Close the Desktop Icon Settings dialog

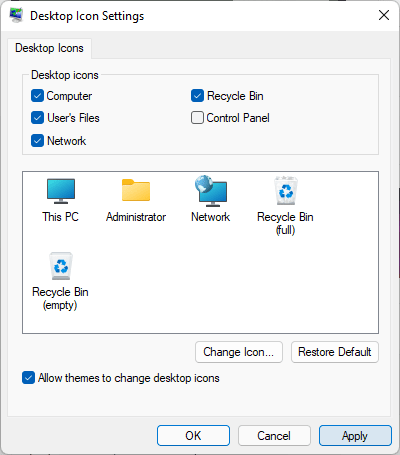[x=384, y=15]
